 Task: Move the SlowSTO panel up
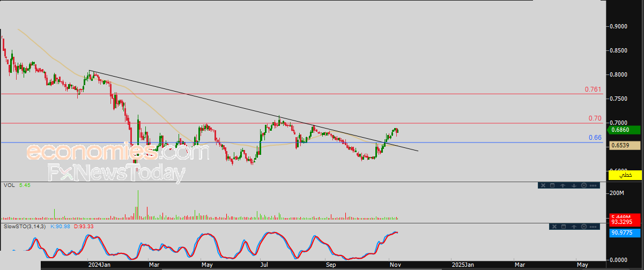coord(574,227)
